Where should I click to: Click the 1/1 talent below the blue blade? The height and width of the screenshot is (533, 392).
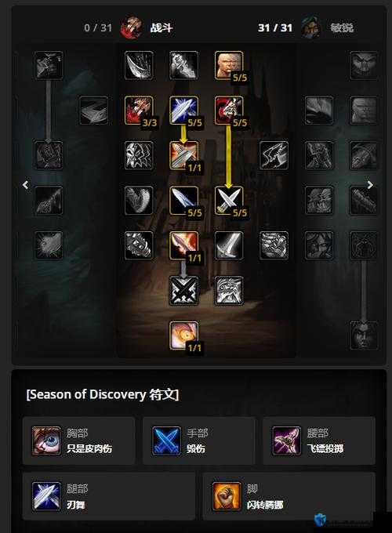tap(184, 155)
